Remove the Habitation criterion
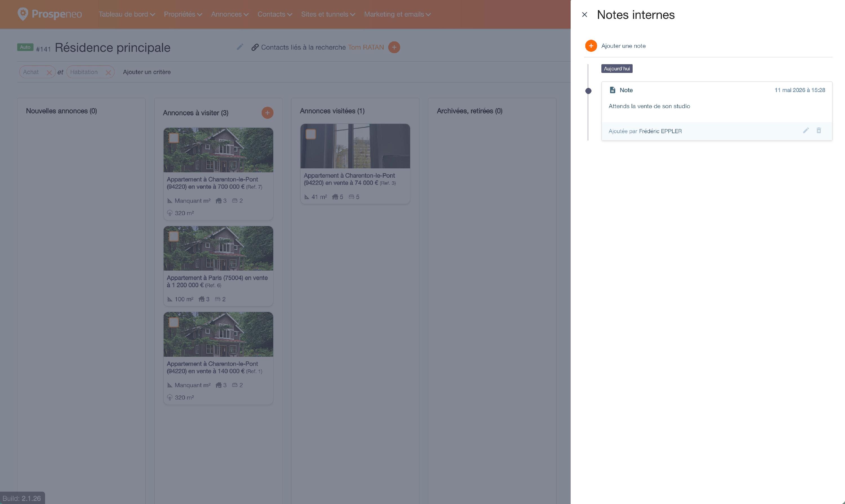Screen dimensions: 845x504 tap(108, 72)
